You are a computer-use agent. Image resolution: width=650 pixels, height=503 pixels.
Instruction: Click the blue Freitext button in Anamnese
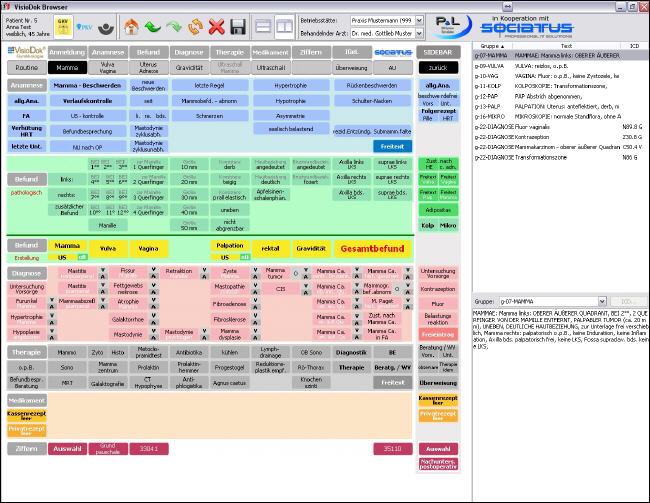394,146
